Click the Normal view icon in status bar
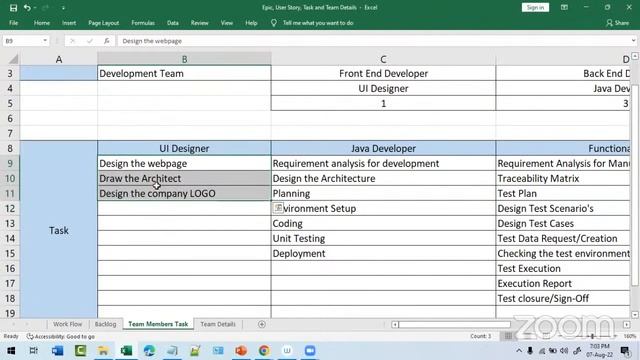The height and width of the screenshot is (360, 640). tap(508, 336)
